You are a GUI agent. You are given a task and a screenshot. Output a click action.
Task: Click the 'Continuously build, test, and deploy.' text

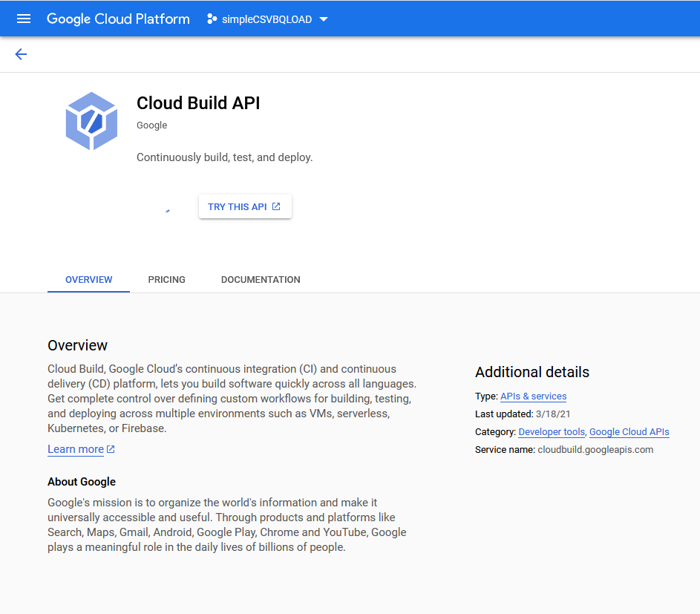[225, 157]
